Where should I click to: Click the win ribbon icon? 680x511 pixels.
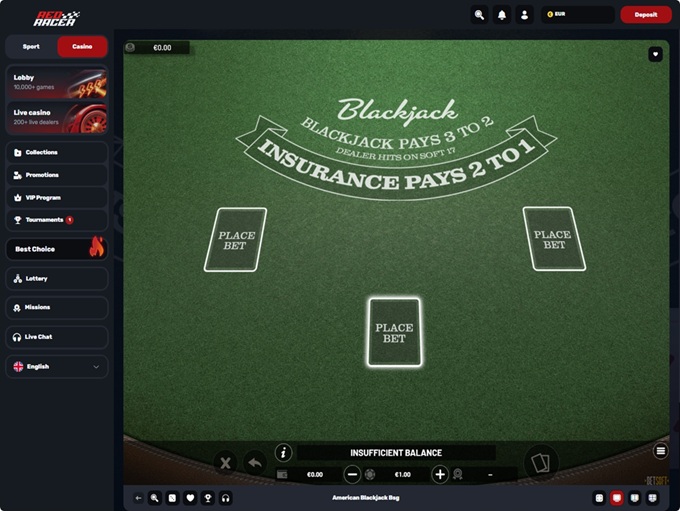[458, 474]
